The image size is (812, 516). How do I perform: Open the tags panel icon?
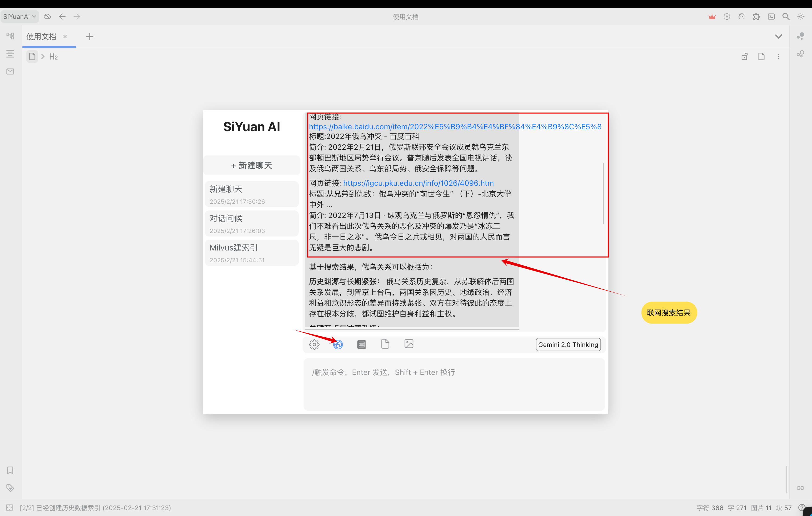(x=10, y=488)
